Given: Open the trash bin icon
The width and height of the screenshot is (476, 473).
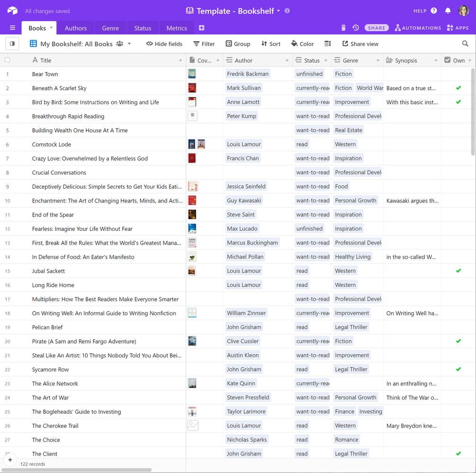Looking at the screenshot, I should click(x=343, y=28).
